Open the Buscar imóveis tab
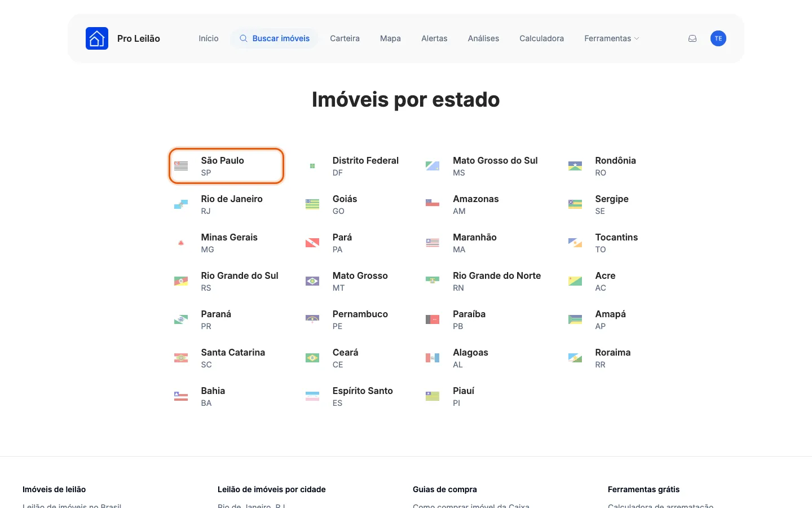Image resolution: width=812 pixels, height=508 pixels. click(x=275, y=38)
